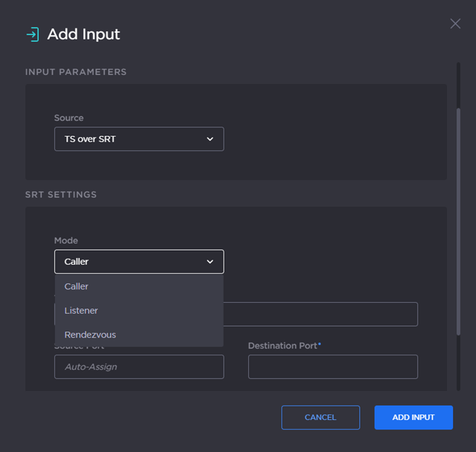Open the Source dropdown showing TS over SRT
476x452 pixels.
point(139,139)
